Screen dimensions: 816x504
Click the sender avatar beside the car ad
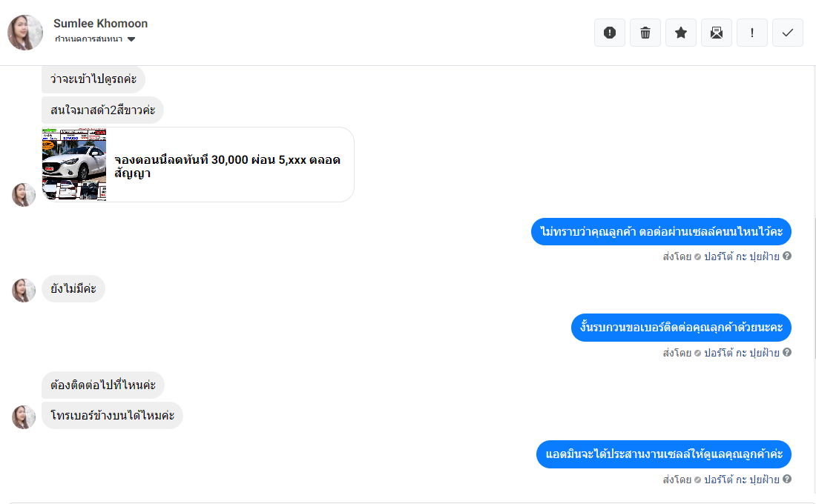coord(24,194)
